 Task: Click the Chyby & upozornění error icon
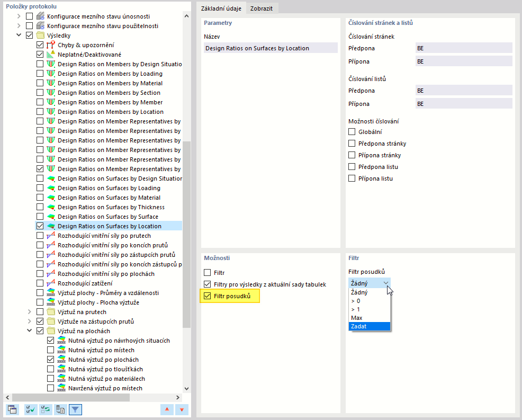(51, 44)
